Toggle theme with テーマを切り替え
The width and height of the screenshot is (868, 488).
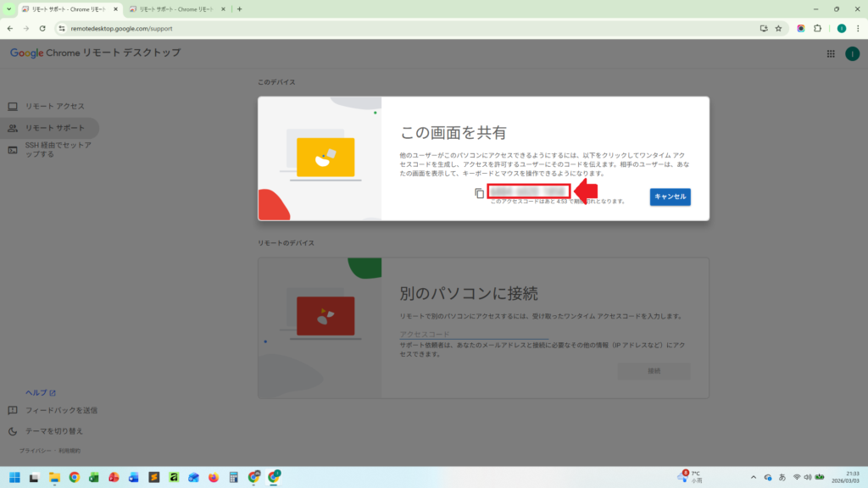pyautogui.click(x=54, y=430)
